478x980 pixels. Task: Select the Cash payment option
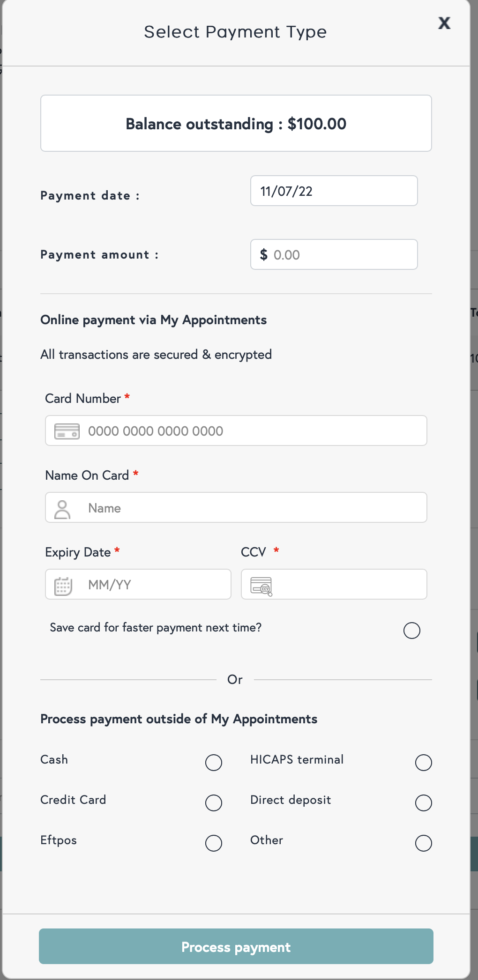(x=214, y=763)
